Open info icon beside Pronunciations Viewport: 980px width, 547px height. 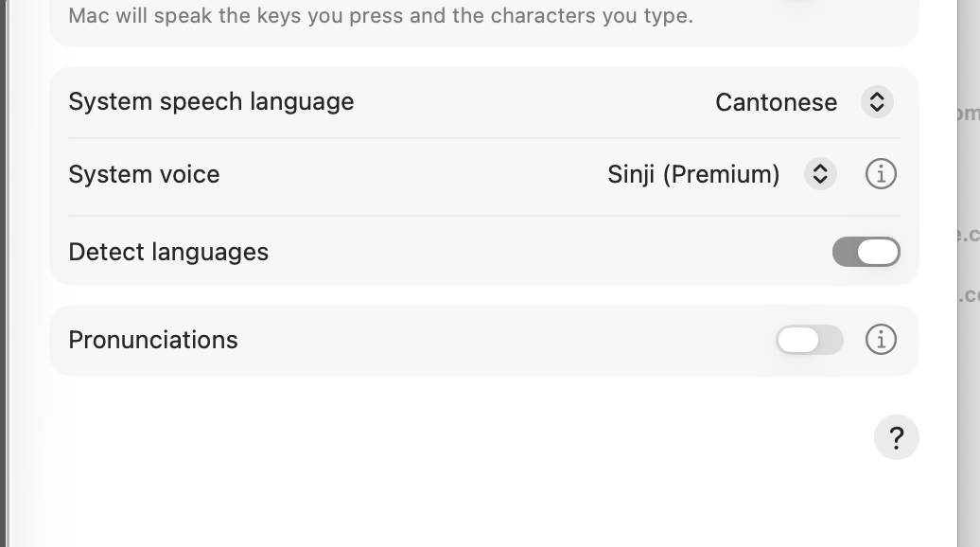click(881, 340)
